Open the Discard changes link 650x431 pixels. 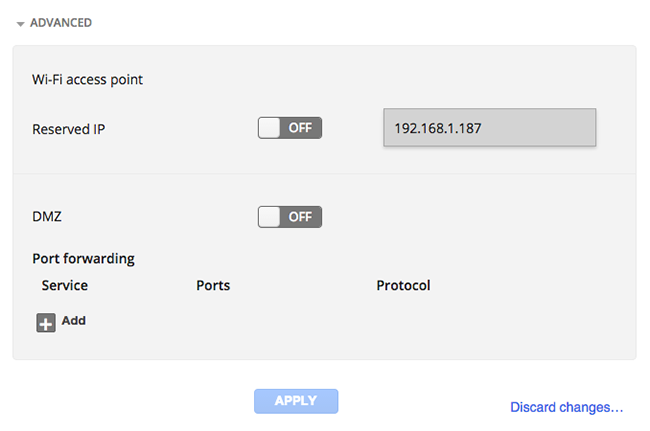coord(567,407)
